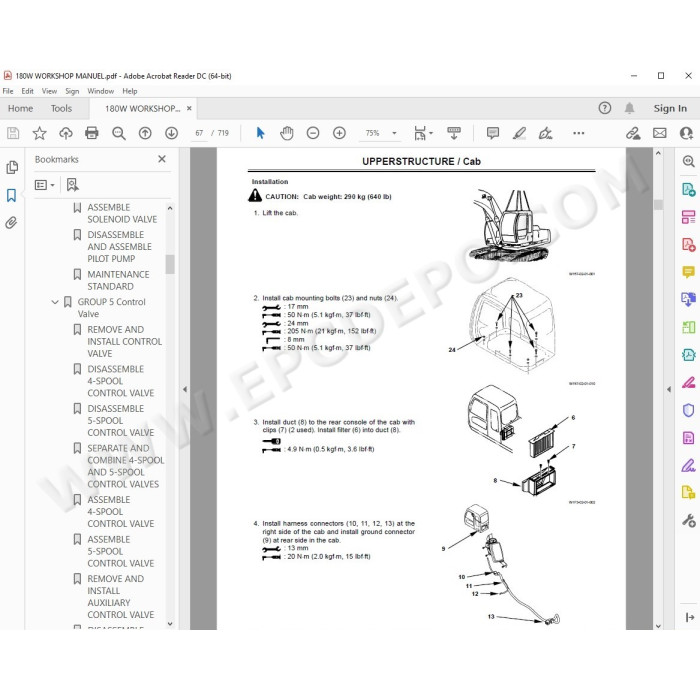This screenshot has height=700, width=700.
Task: Open DISASSEMBLE 5-SPOOL CONTROL VALVE bookmark
Action: (121, 421)
